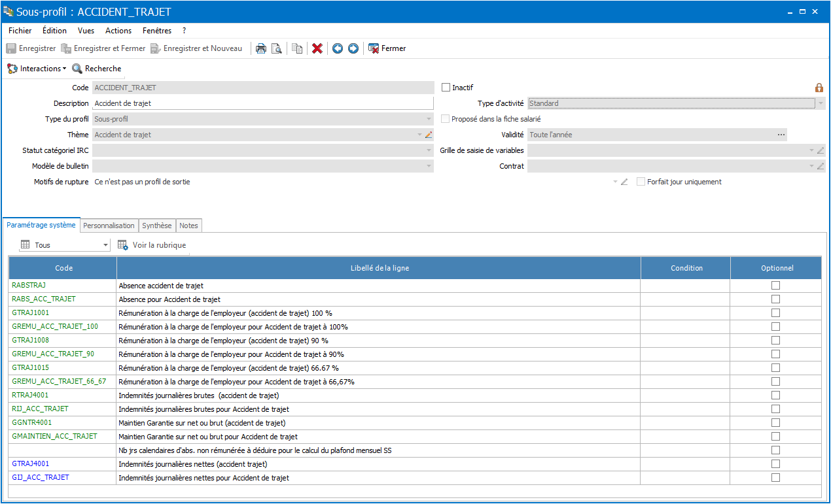This screenshot has width=831, height=504.
Task: Select the GMAINTIEN_ACC_TRAJET code cell
Action: pyautogui.click(x=63, y=437)
